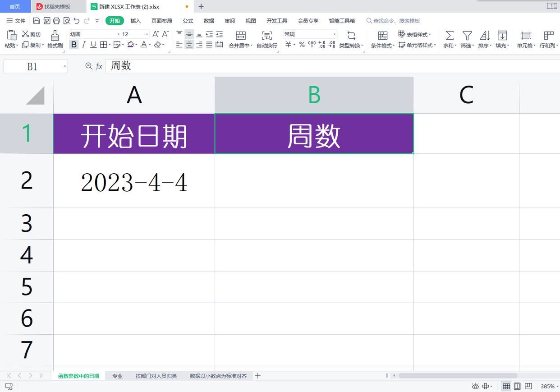This screenshot has width=560, height=392.
Task: Switch to the Data (数据) tab
Action: 209,21
